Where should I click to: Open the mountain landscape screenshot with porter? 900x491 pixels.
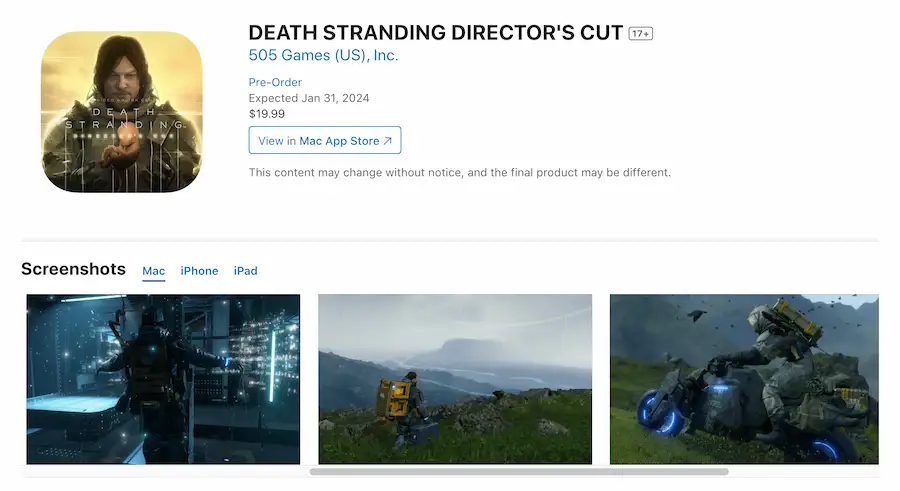click(x=455, y=379)
